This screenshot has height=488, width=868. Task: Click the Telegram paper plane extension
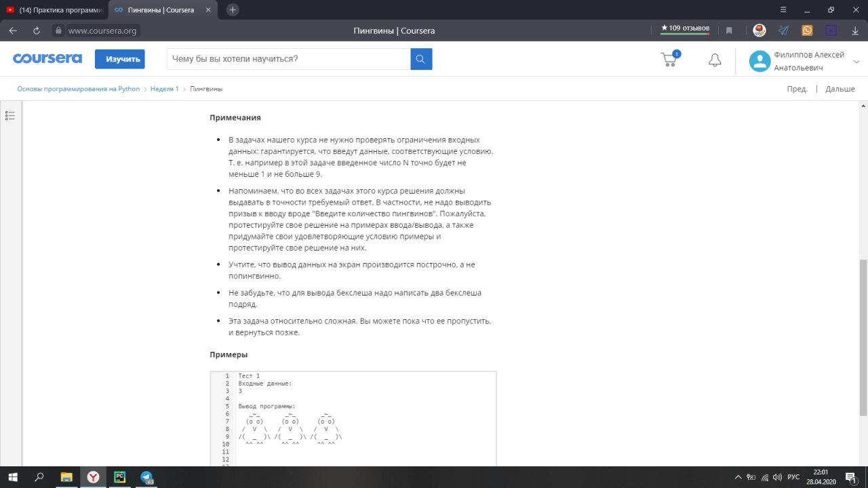tap(783, 30)
